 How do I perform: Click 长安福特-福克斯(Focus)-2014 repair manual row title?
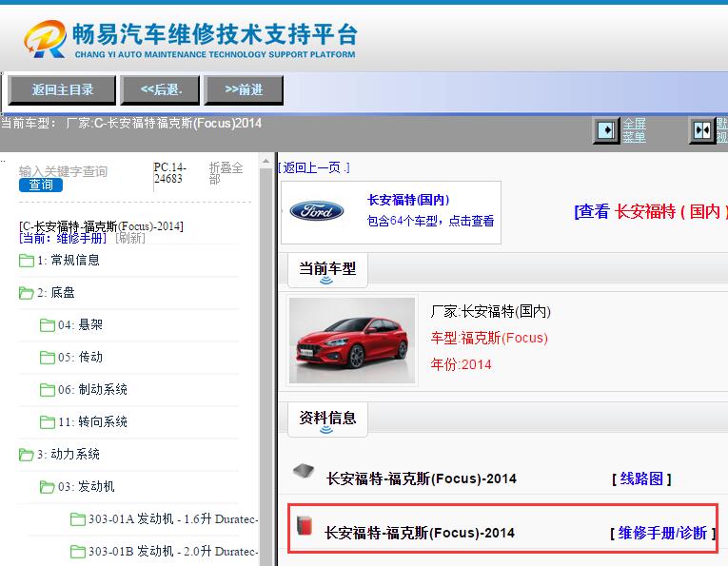point(420,533)
